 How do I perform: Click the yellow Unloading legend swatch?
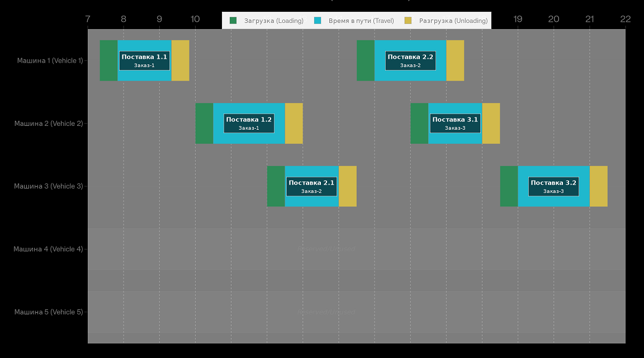pos(408,21)
